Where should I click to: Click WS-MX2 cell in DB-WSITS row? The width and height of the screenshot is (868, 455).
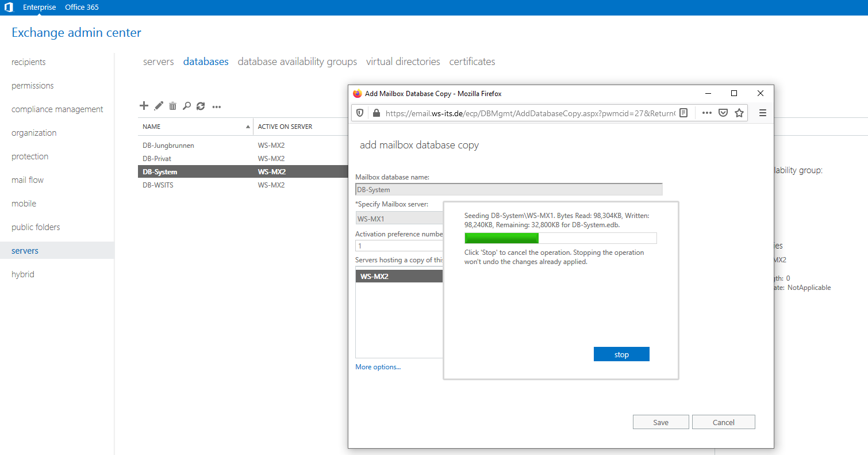(271, 185)
